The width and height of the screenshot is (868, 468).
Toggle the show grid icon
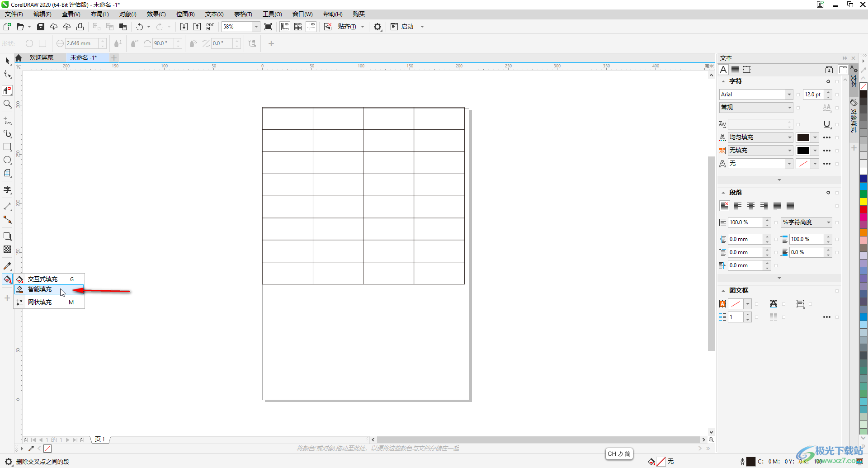pos(298,27)
